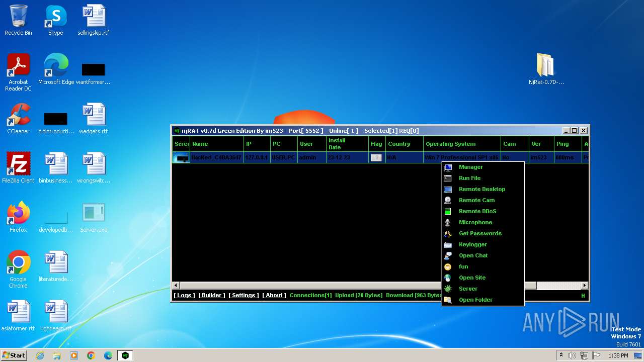
Task: Select the Firefox desktop icon
Action: coord(18,218)
